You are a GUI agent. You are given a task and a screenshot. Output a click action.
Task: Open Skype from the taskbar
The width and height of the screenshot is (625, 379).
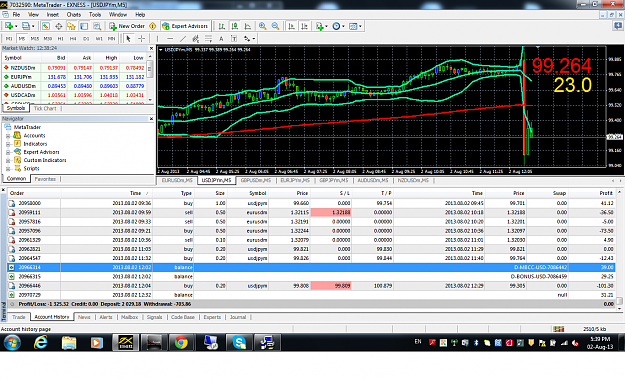pyautogui.click(x=239, y=342)
